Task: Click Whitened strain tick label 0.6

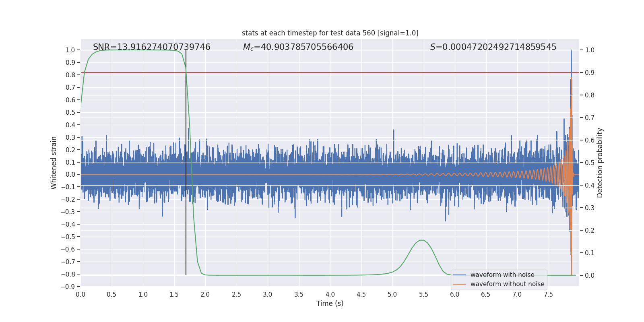Action: 70,100
